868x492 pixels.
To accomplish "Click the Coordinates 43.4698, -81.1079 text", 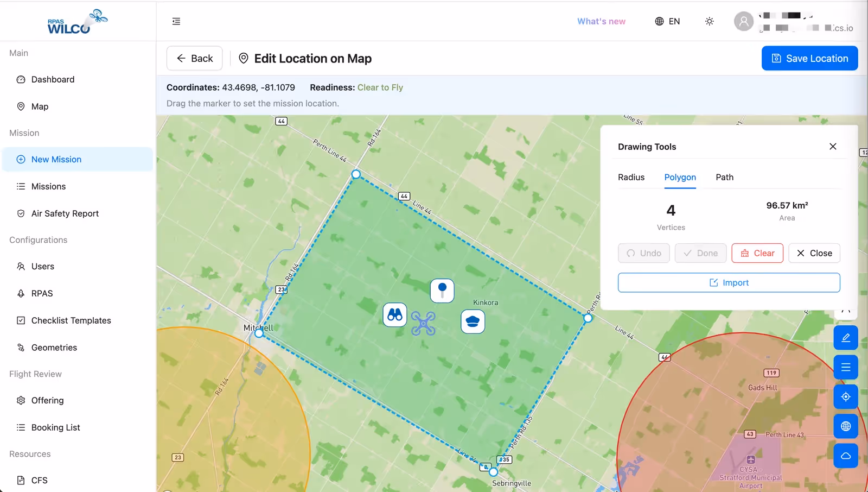I will tap(231, 87).
